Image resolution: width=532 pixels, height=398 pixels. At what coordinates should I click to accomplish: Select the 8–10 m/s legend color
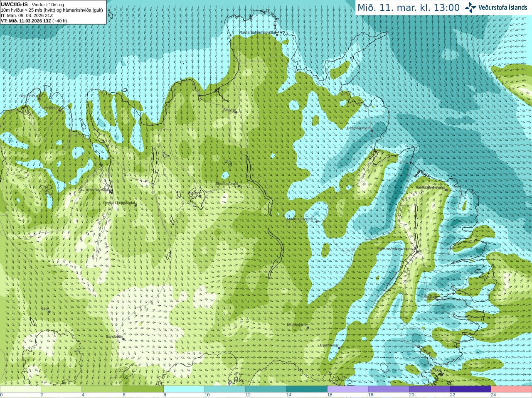click(184, 389)
